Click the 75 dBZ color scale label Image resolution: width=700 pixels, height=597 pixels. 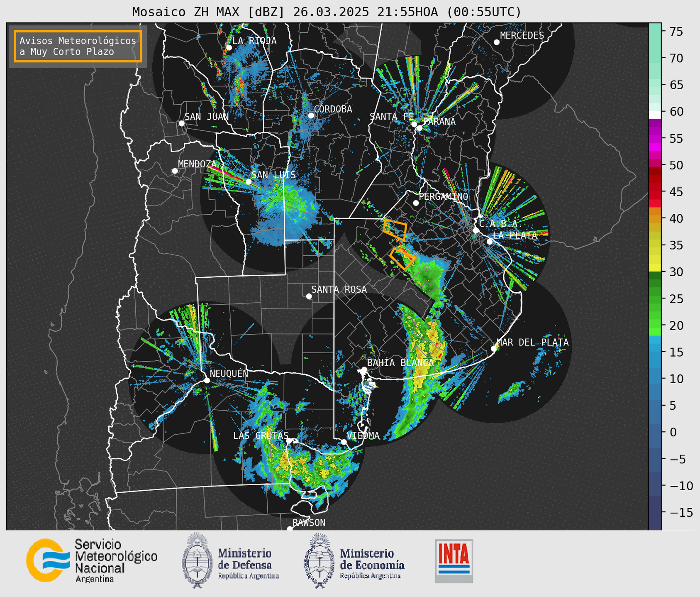[x=676, y=32]
